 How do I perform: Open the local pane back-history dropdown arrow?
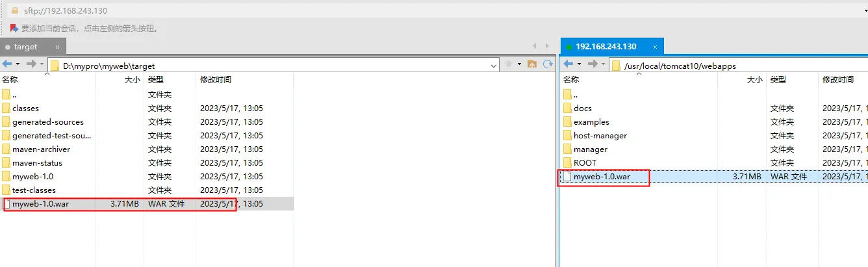coord(18,64)
